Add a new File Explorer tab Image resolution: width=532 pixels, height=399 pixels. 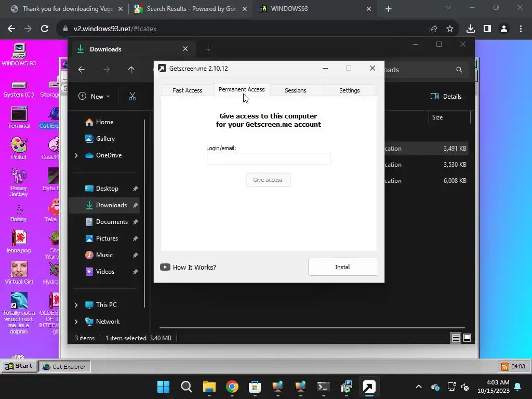(x=208, y=49)
